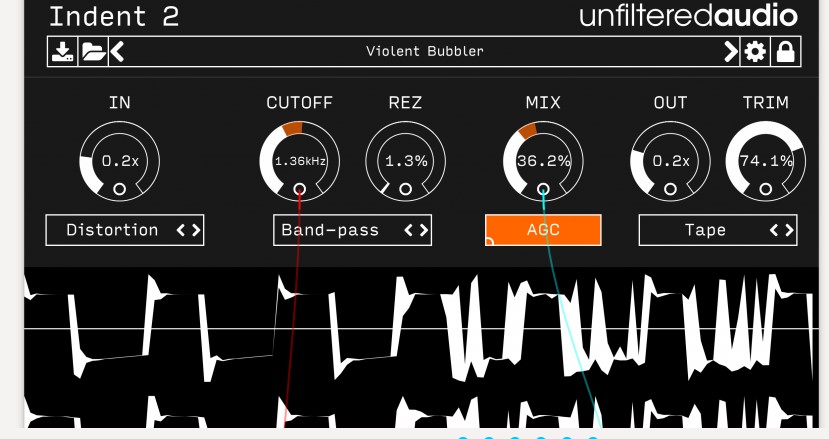Click OUT knob modulation port circle

[x=670, y=189]
